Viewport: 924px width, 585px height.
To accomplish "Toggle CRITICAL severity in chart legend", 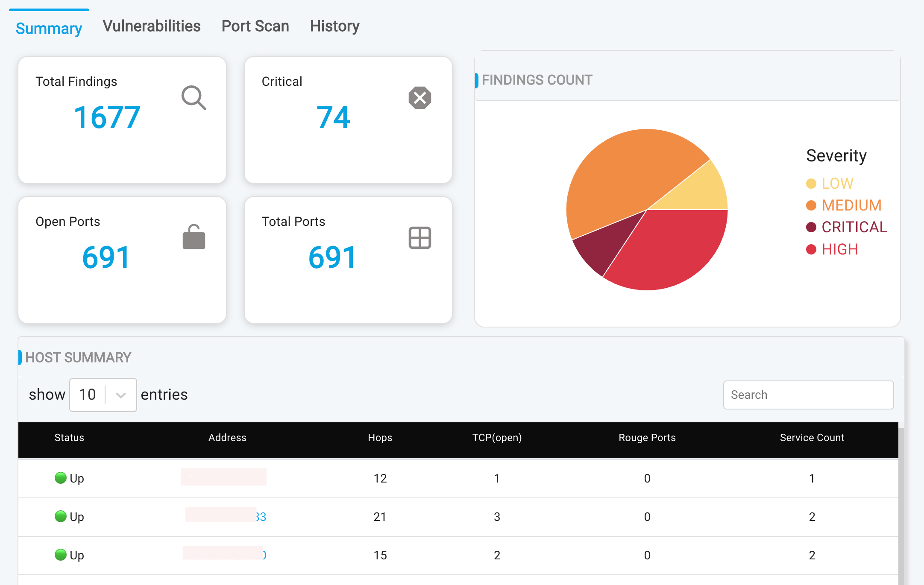I will (854, 227).
